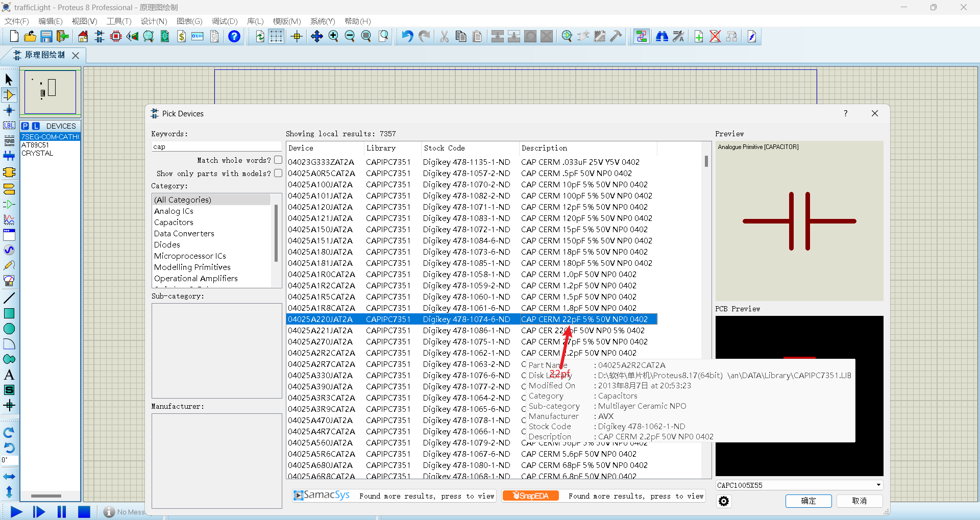Open the 工具(T) menu
The height and width of the screenshot is (520, 980).
tap(119, 21)
